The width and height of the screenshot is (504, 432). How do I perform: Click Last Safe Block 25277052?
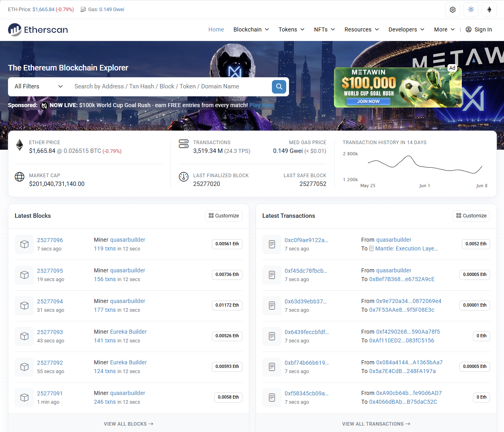313,184
